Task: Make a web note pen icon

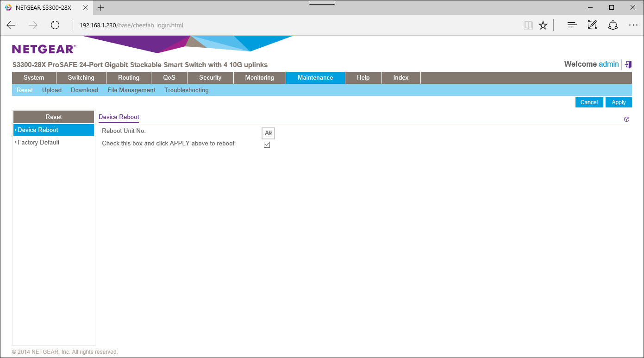Action: [x=592, y=25]
